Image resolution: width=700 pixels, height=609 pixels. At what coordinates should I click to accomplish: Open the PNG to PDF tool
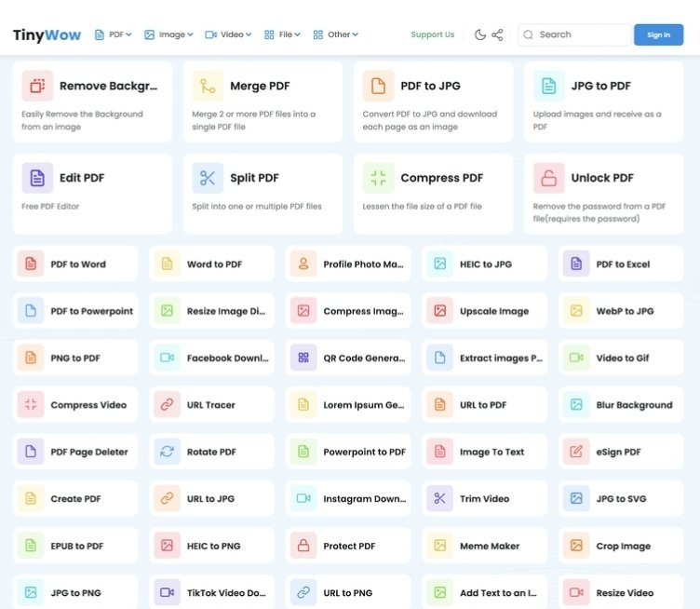point(75,358)
